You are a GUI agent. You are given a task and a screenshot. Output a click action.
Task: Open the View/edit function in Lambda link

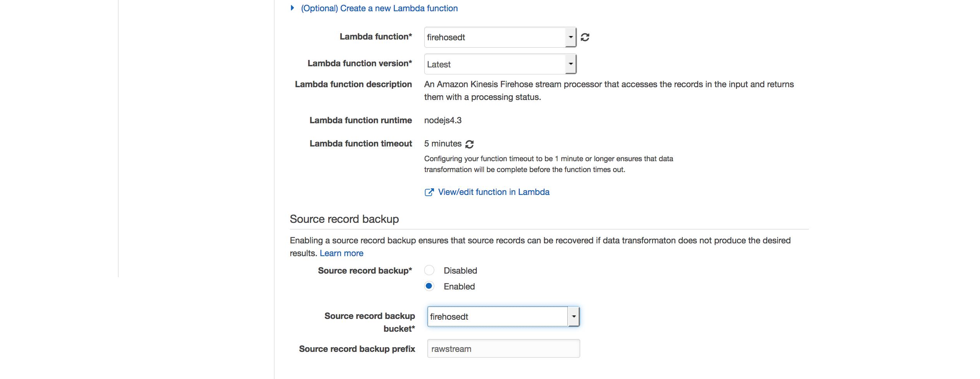(493, 192)
